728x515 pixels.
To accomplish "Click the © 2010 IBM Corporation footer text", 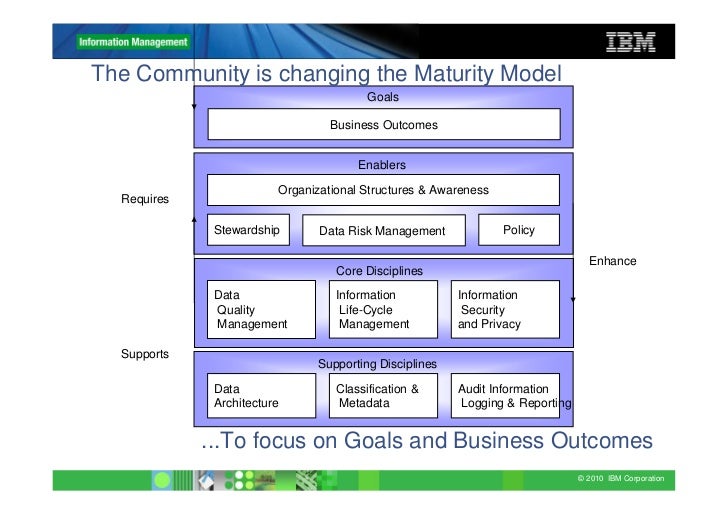I will click(x=621, y=478).
